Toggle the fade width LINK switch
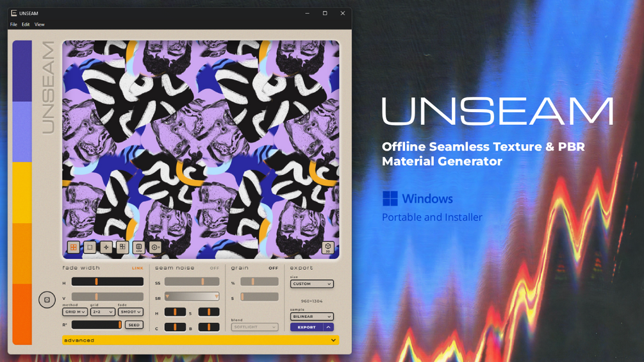 click(x=138, y=268)
